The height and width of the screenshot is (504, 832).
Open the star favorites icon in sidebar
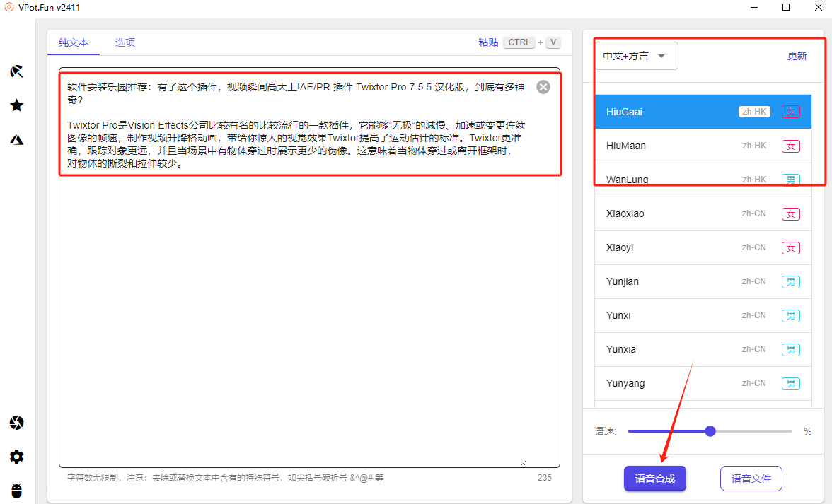click(x=17, y=105)
